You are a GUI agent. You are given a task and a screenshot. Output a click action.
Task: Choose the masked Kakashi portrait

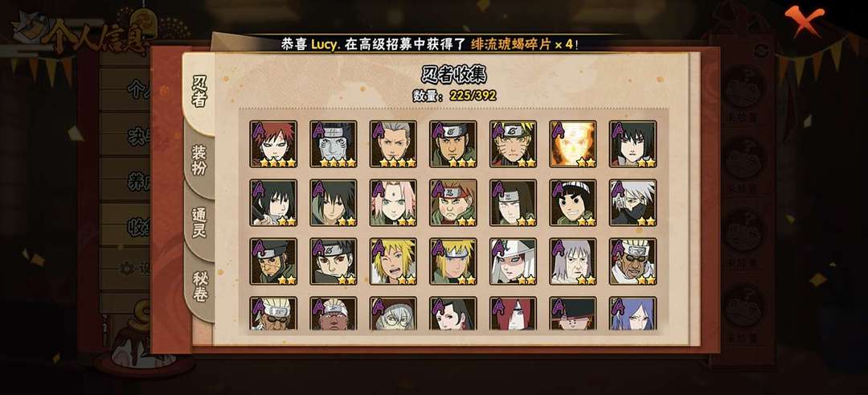click(x=633, y=203)
